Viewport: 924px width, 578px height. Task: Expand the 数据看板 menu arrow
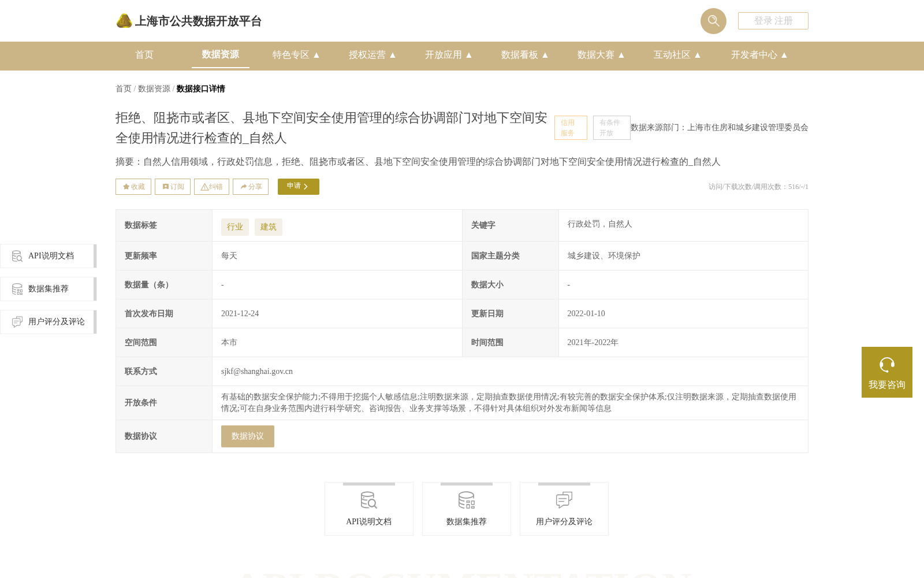tap(545, 55)
